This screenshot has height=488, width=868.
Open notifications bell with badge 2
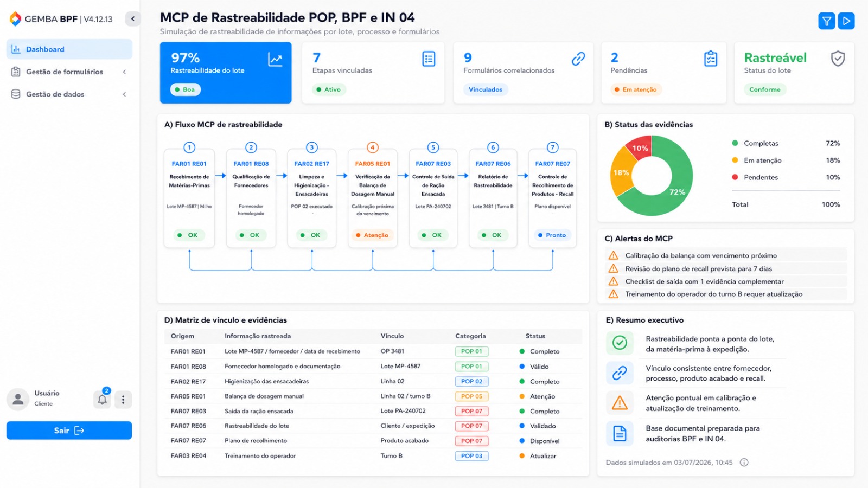point(103,399)
